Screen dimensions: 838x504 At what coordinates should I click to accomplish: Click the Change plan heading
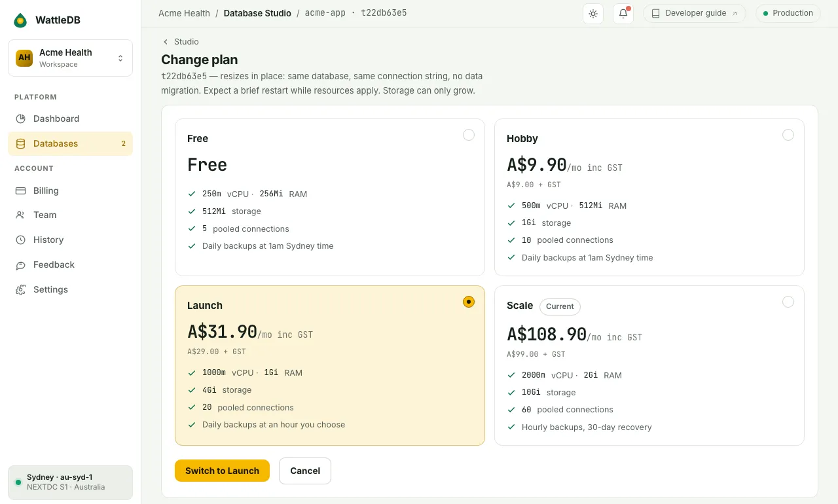pos(200,60)
